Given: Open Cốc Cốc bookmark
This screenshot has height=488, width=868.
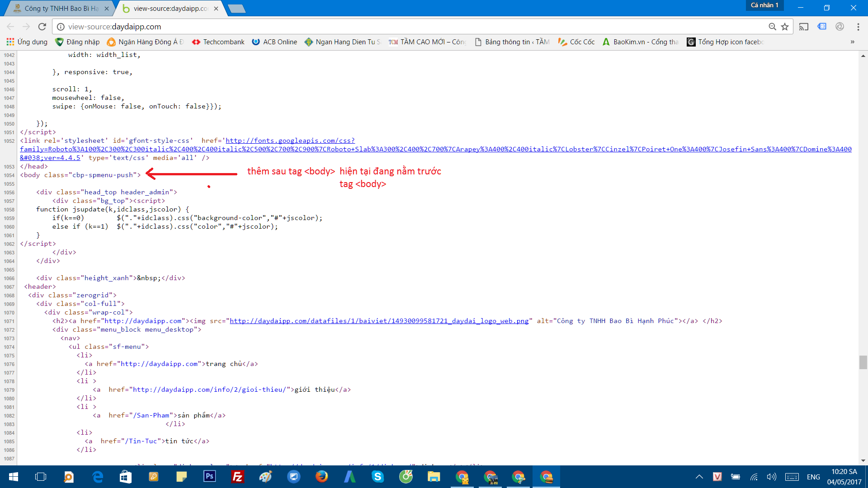Looking at the screenshot, I should click(576, 42).
